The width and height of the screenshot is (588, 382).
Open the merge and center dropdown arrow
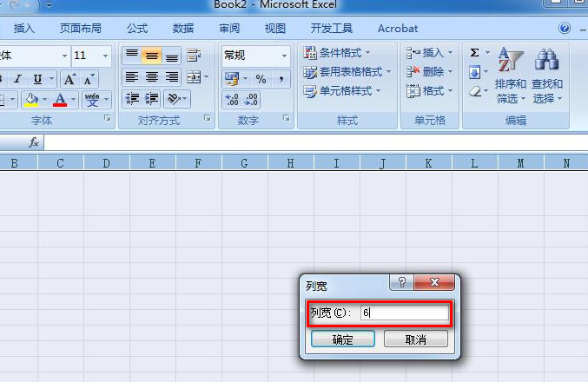point(206,77)
